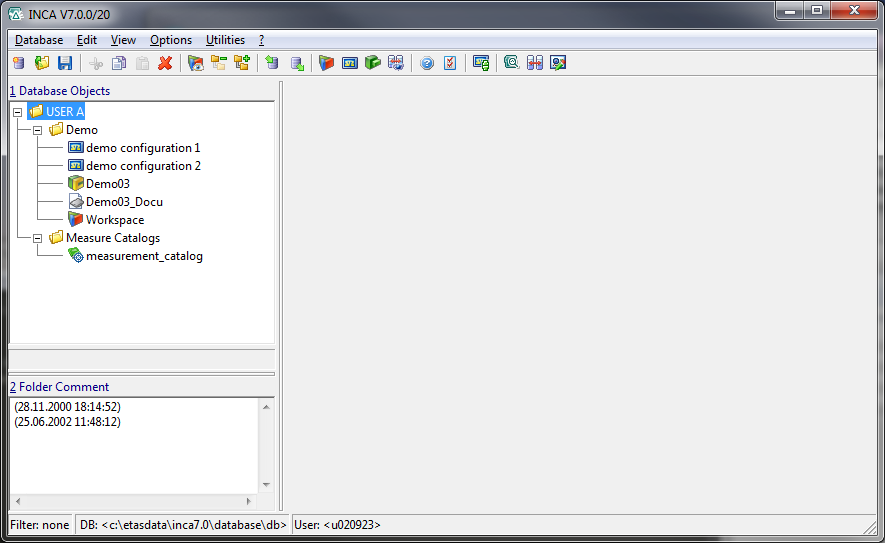The width and height of the screenshot is (885, 543).
Task: Click the Save floppy disk icon
Action: pyautogui.click(x=65, y=63)
